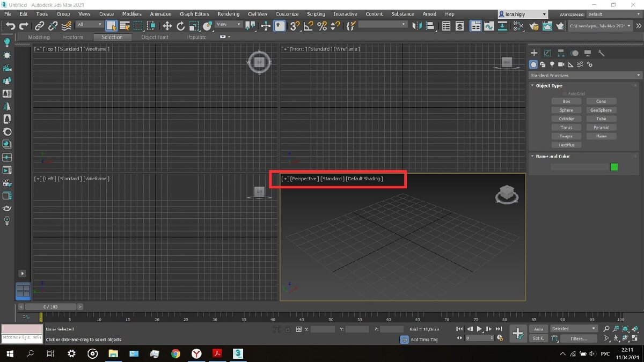Open the Rendering menu
Screen dimensions: 644x362
[228, 14]
